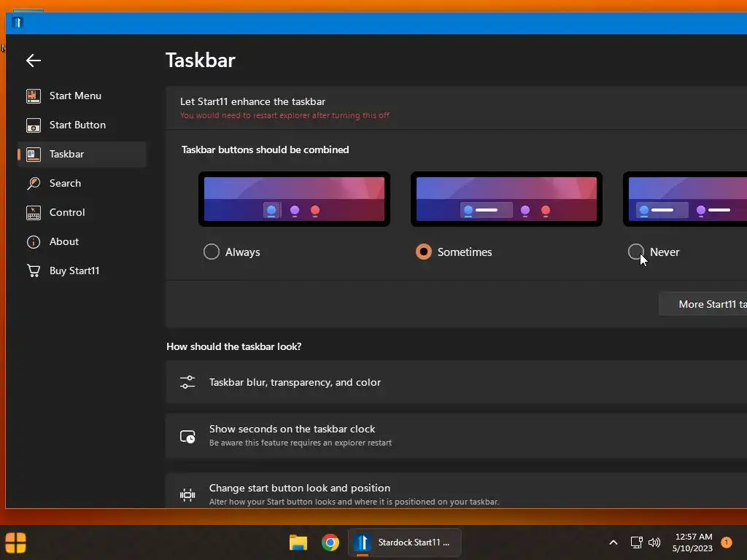Screen dimensions: 747x560
Task: Select the Always combine radio button
Action: pos(212,252)
